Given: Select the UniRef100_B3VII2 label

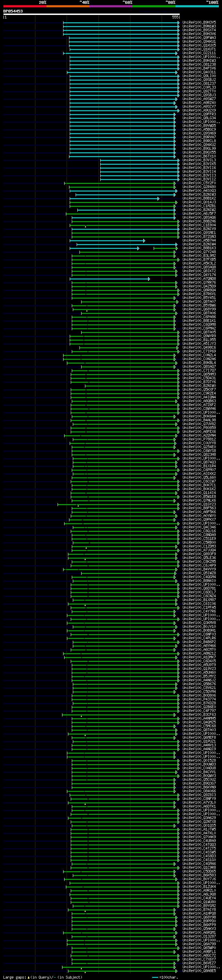Looking at the screenshot, I should [199, 179].
